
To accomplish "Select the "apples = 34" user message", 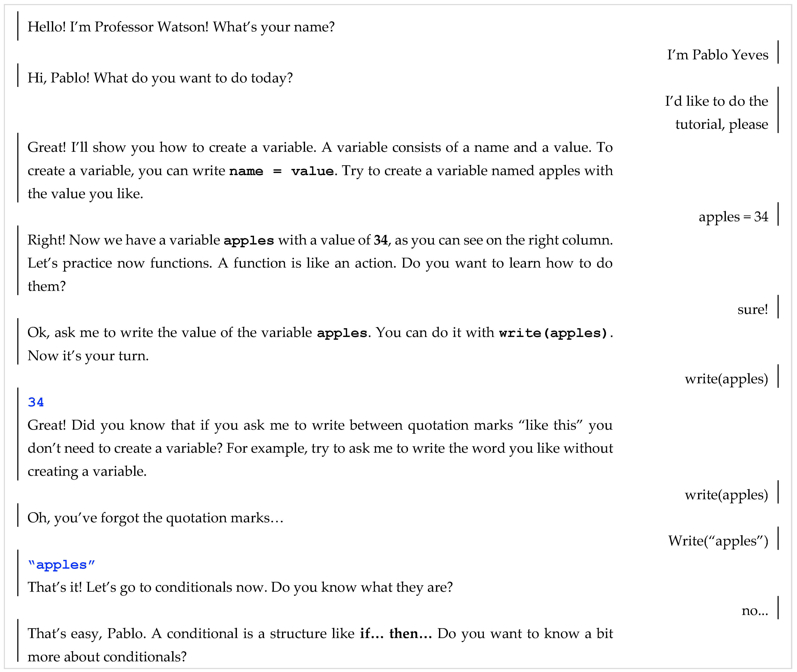I will click(x=733, y=217).
